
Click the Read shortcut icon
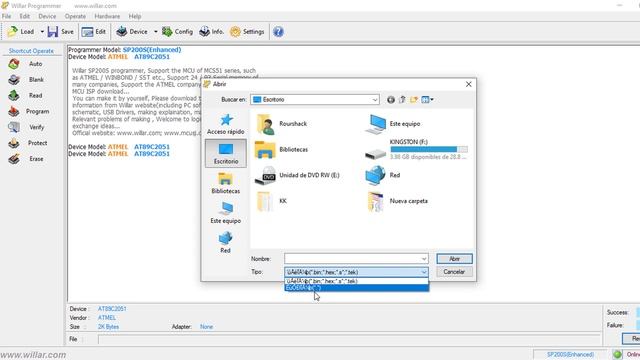tap(13, 96)
